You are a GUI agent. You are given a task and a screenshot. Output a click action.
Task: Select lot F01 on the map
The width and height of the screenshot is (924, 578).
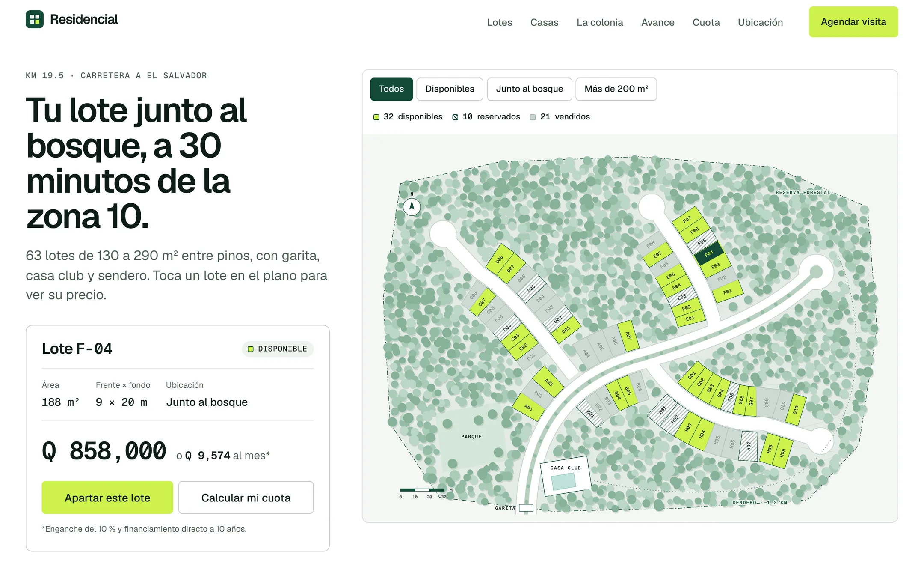pyautogui.click(x=727, y=292)
